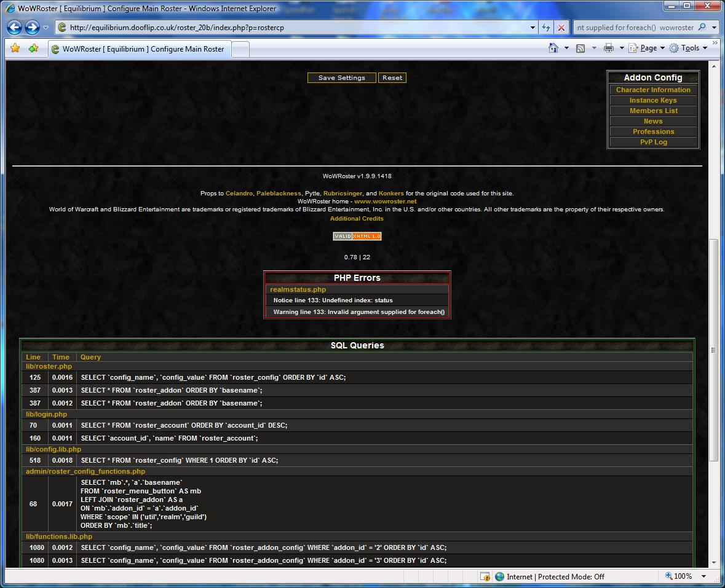
Task: Follow the Paleblackness credit link
Action: [279, 194]
